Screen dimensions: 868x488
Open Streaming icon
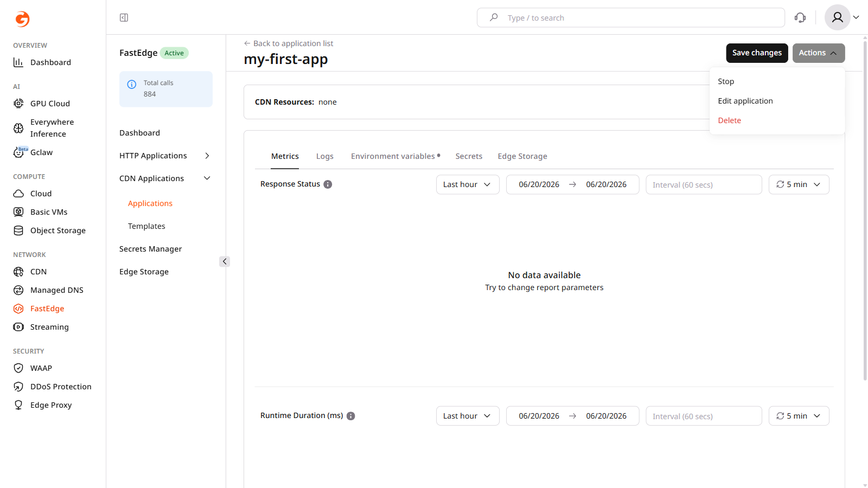click(x=18, y=327)
